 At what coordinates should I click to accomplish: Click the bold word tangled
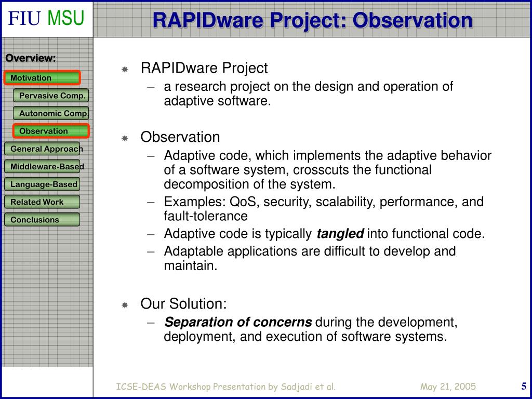[x=340, y=234]
